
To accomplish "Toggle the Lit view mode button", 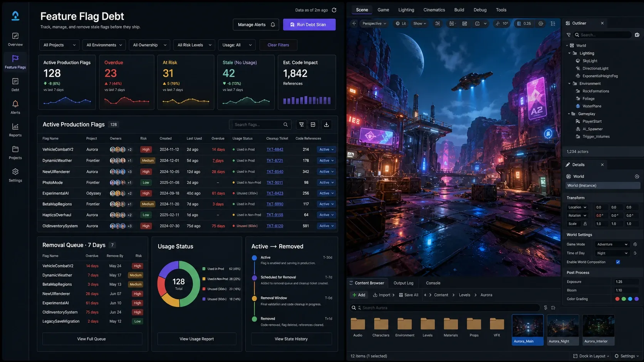I will pos(401,23).
